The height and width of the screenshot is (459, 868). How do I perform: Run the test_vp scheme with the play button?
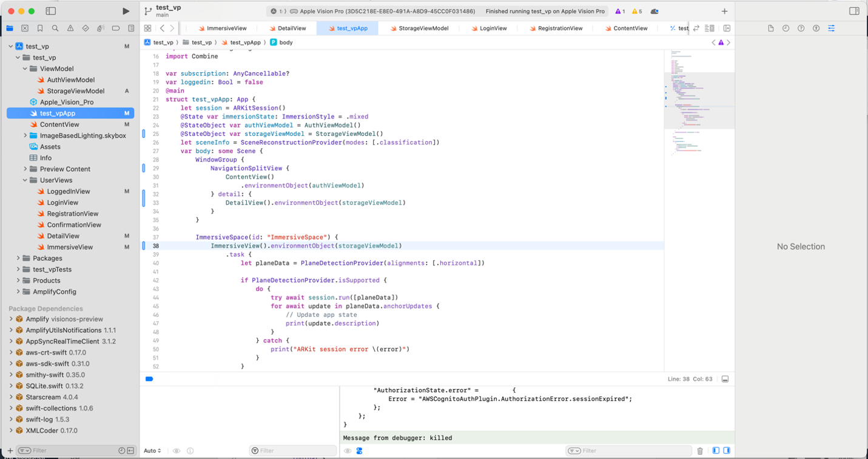tap(126, 10)
